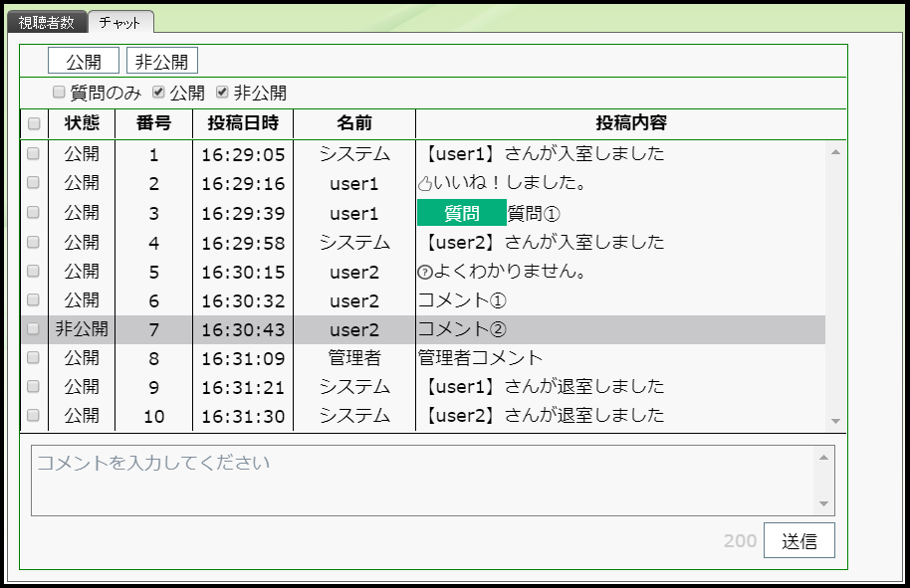Viewport: 910px width, 588px height.
Task: Click the chat list scroll up arrow
Action: tap(835, 152)
